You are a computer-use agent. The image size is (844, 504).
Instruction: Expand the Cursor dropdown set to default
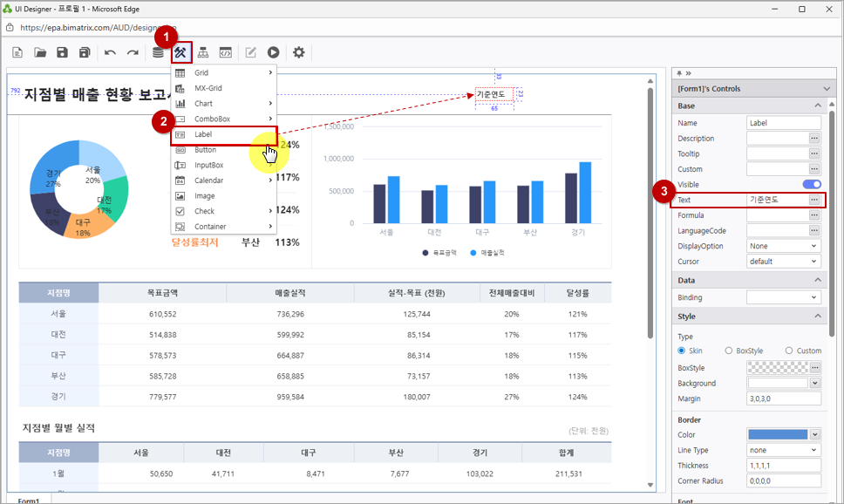[784, 262]
